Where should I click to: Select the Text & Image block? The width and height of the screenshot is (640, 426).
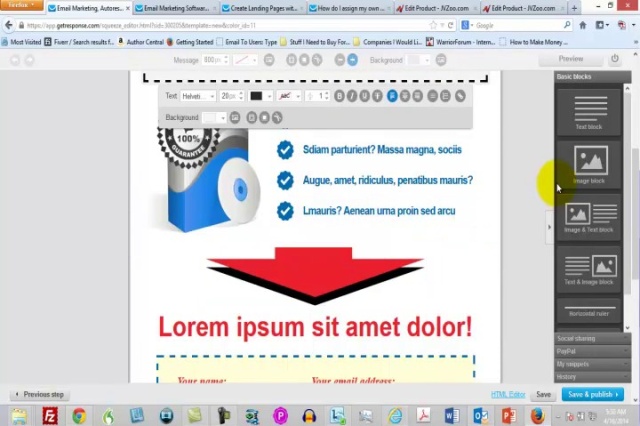click(589, 269)
